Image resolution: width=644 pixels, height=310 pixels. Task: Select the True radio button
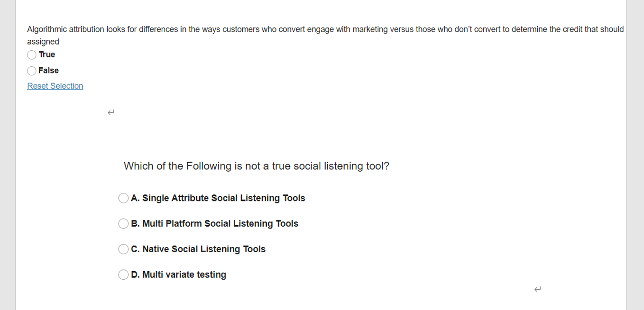tap(31, 55)
